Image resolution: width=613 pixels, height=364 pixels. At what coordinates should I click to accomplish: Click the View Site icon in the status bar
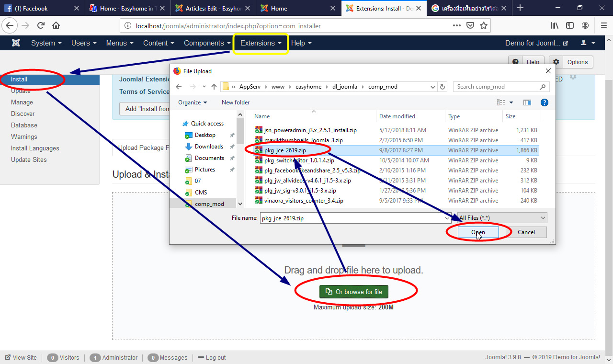pos(8,357)
